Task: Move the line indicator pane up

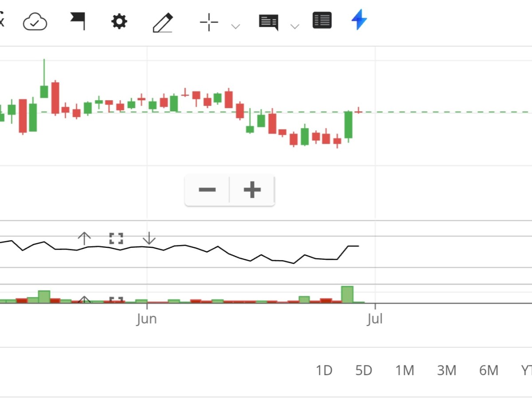Action: 84,239
